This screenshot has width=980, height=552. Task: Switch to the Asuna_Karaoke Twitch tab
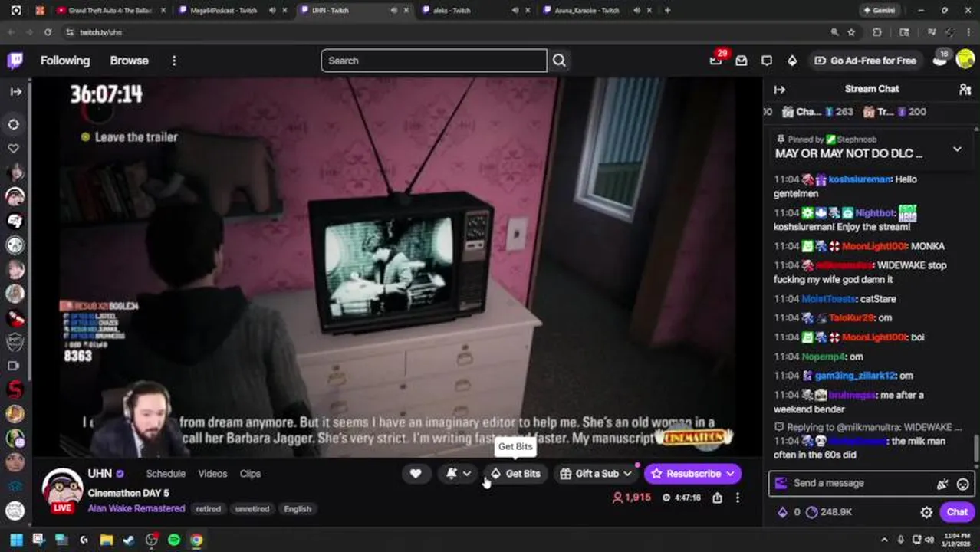click(x=587, y=11)
